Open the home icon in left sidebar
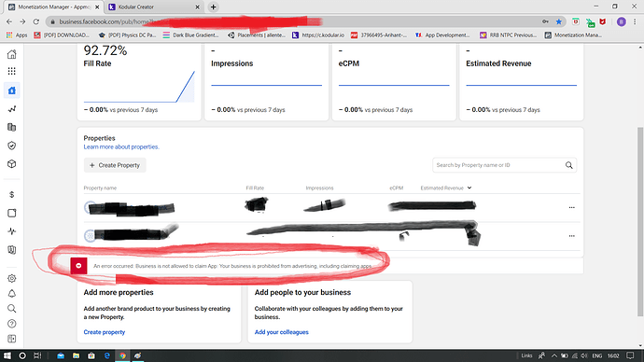Viewport: 644px width, 362px height. [12, 54]
